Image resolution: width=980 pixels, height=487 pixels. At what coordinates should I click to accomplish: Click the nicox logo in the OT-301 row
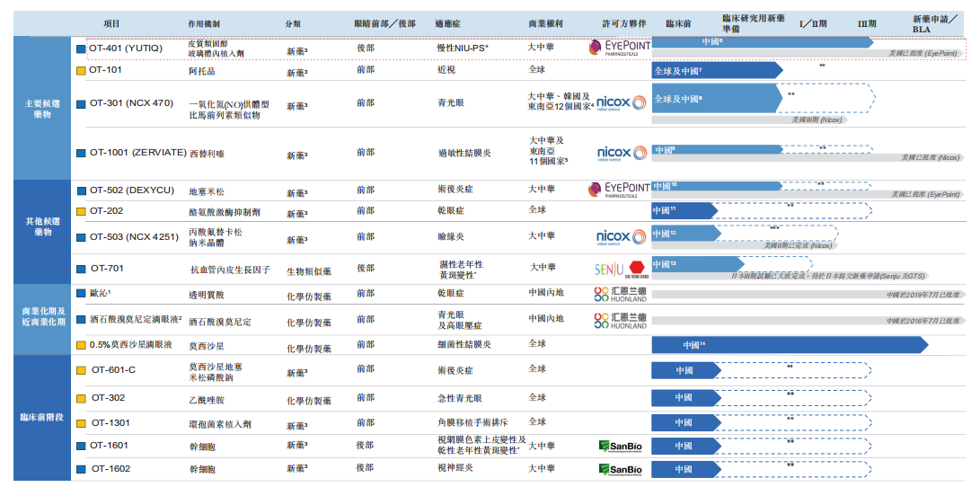620,103
